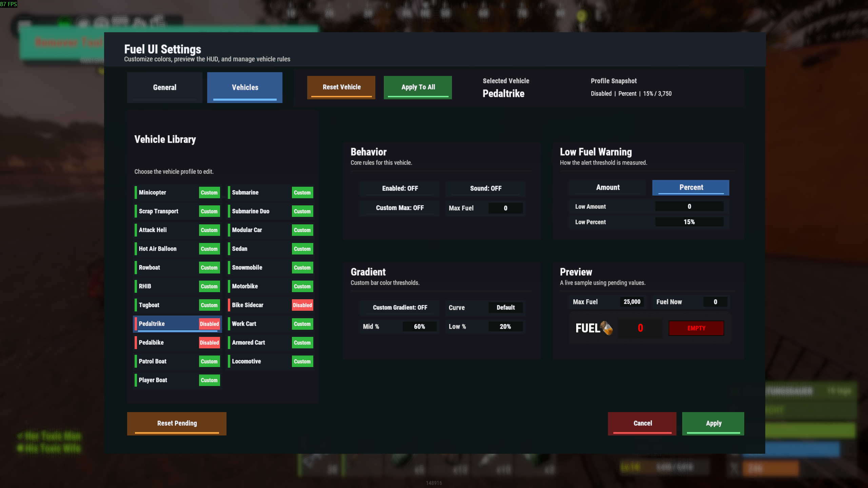Select the Vehicles tab
This screenshot has height=488, width=868.
click(x=245, y=87)
